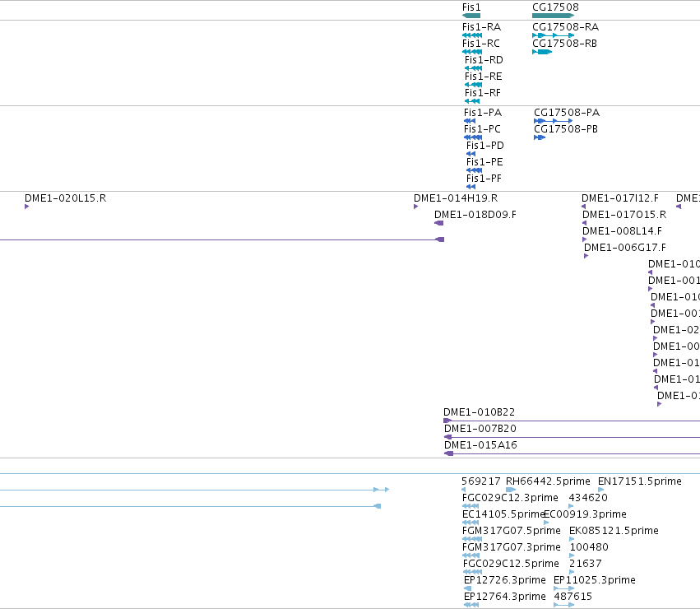Open BAC end DME1-018D09.F
The image size is (700, 609).
[x=475, y=215]
